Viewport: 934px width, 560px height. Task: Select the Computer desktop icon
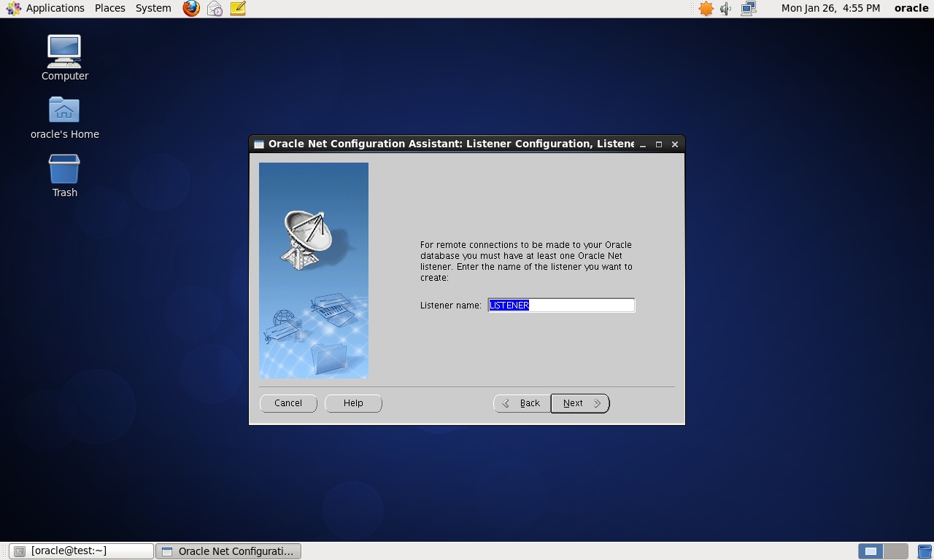(x=65, y=58)
